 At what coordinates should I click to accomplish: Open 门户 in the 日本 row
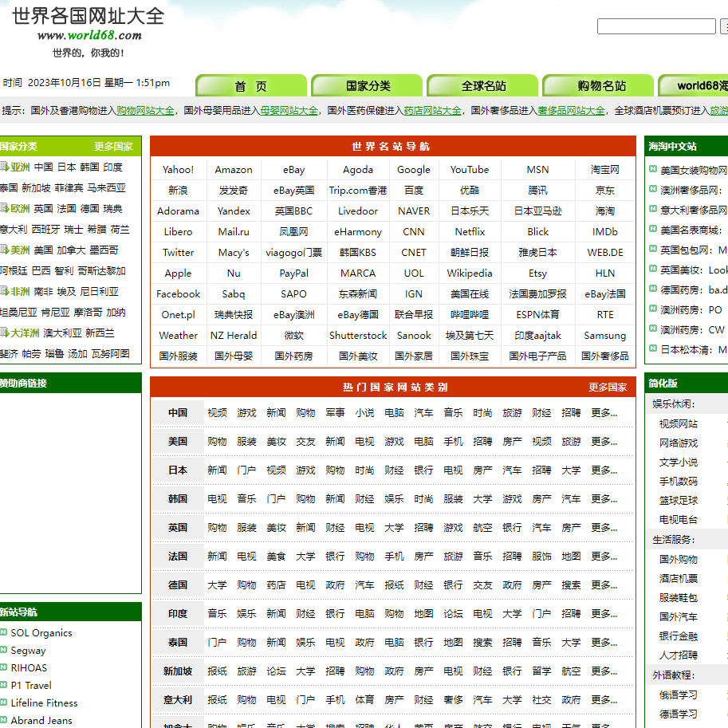click(246, 470)
